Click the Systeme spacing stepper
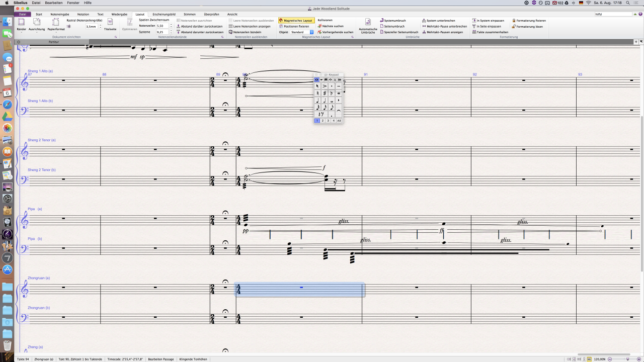 coord(171,32)
